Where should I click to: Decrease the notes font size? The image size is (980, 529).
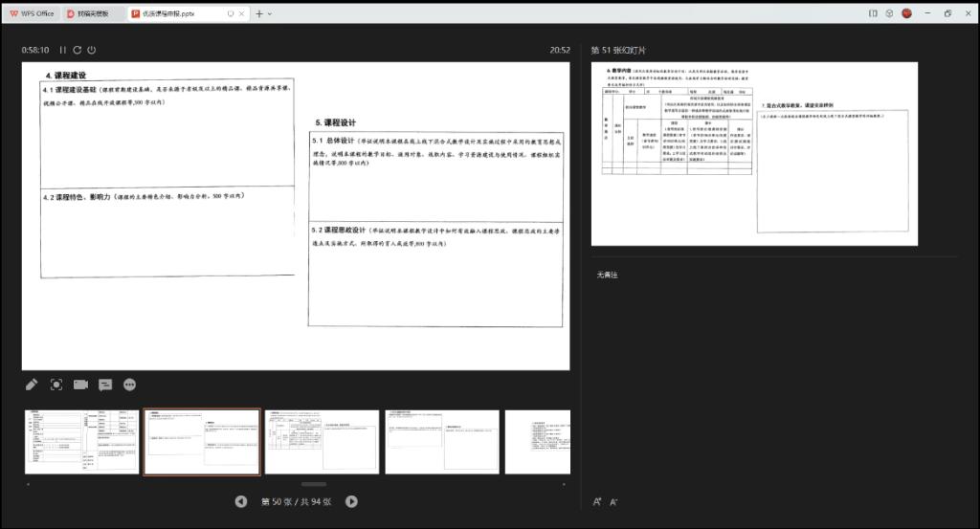coord(613,501)
